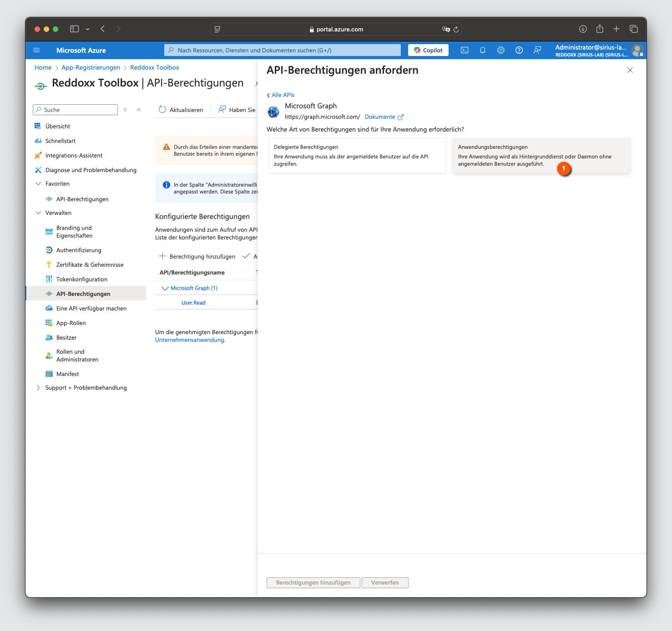
Task: Open Rollen und Administratoren
Action: point(77,356)
